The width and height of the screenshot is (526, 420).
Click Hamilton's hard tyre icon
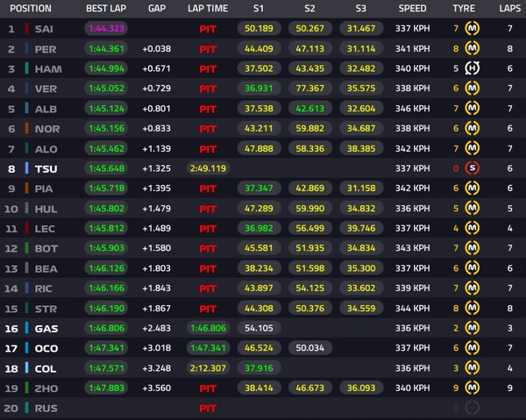[x=473, y=68]
